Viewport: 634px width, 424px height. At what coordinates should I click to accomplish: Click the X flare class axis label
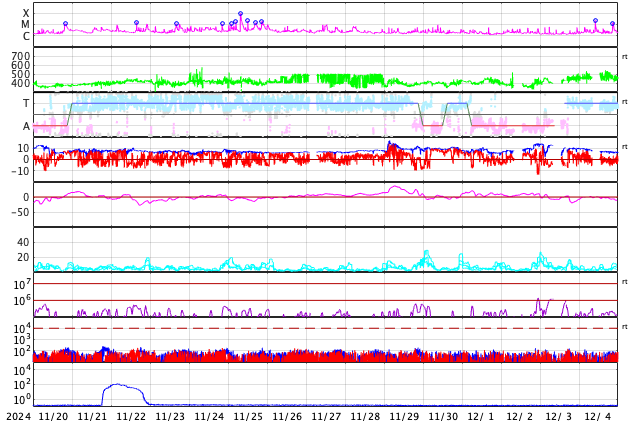pyautogui.click(x=26, y=14)
